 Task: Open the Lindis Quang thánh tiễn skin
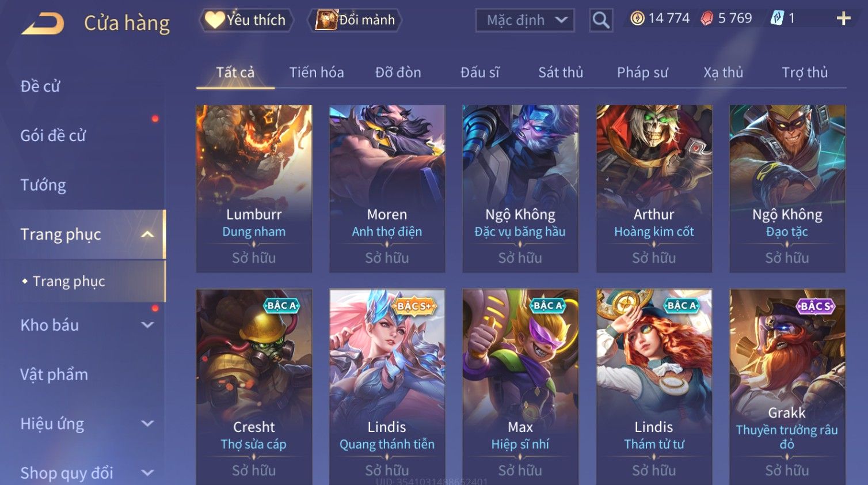pyautogui.click(x=387, y=387)
